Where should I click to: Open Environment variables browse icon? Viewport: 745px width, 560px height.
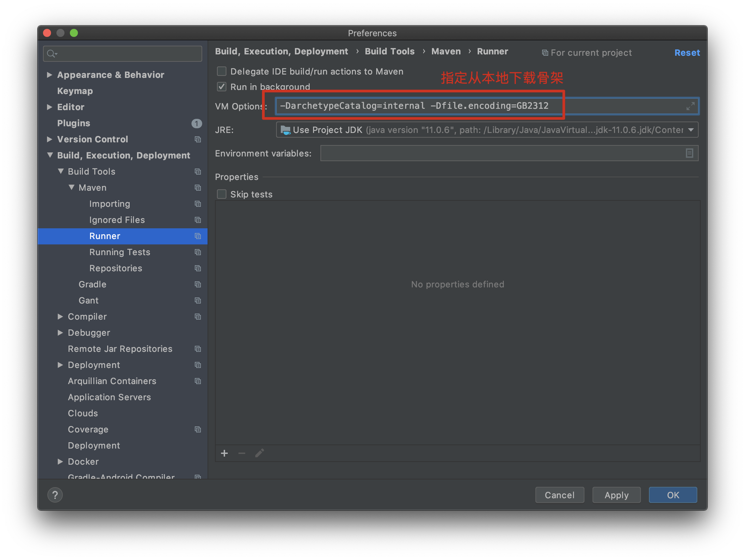pos(689,153)
